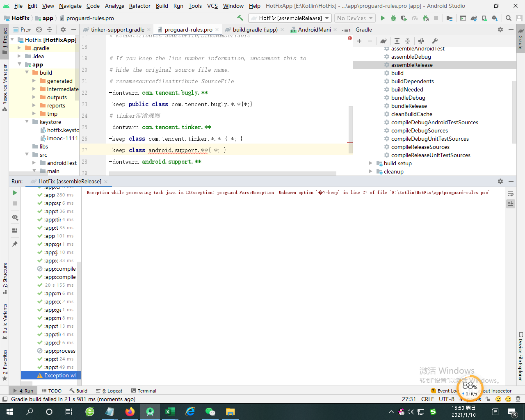The height and width of the screenshot is (420, 525).
Task: Execute Gradle task elephant icon in Gradle panel
Action: click(383, 41)
